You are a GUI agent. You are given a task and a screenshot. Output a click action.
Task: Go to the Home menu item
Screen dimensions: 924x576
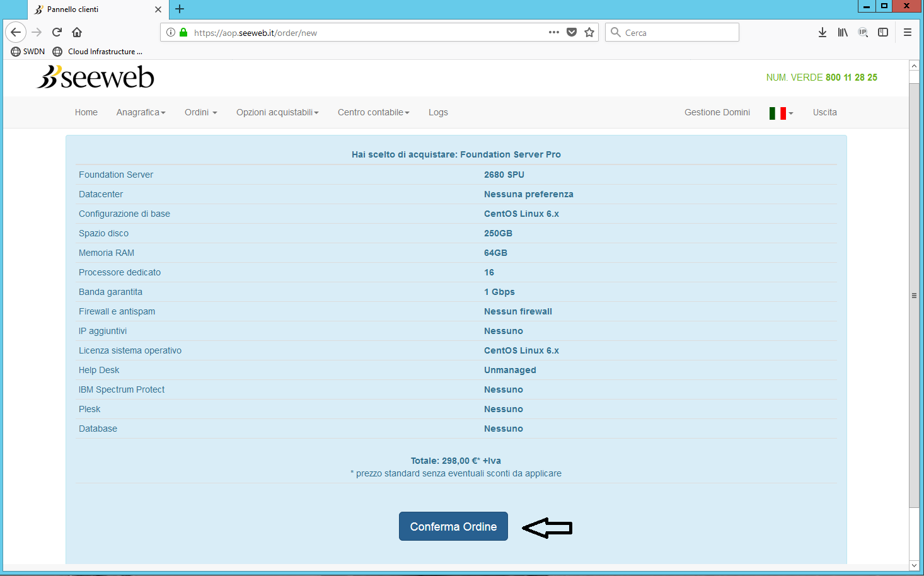click(x=86, y=112)
